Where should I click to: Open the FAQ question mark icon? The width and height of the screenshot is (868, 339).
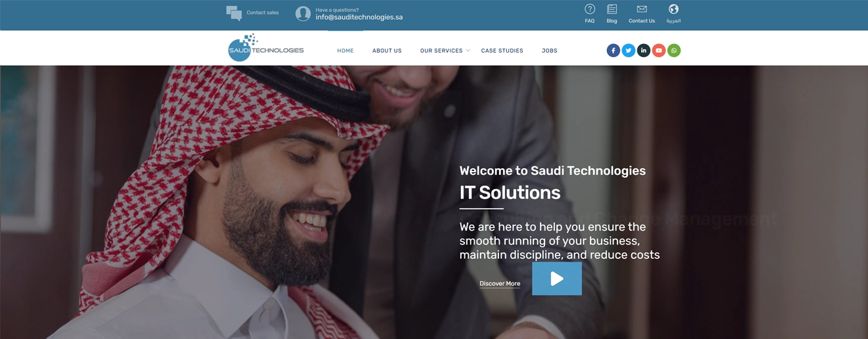(x=590, y=9)
